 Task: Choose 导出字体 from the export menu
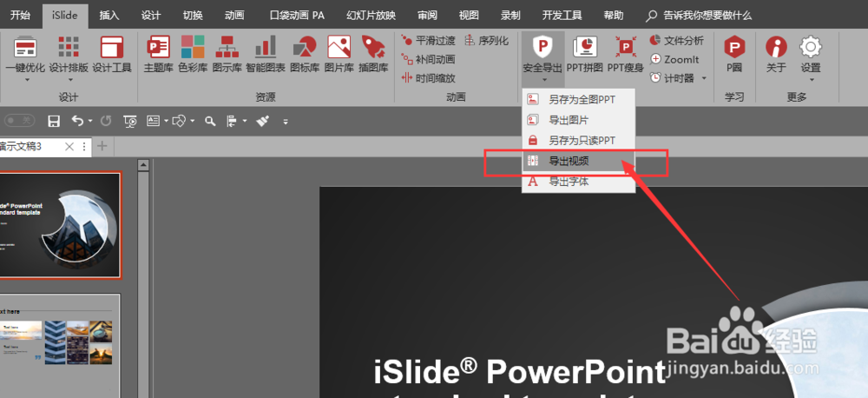coord(578,182)
